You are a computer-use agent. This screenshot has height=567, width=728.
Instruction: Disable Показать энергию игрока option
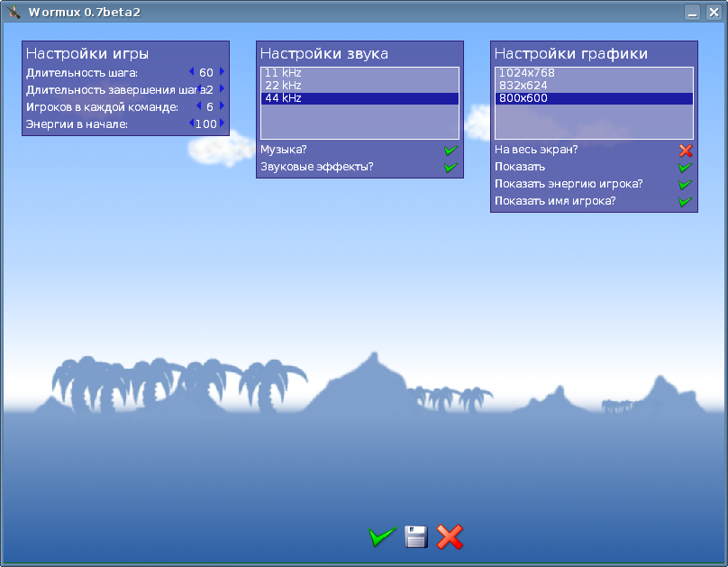pos(685,184)
